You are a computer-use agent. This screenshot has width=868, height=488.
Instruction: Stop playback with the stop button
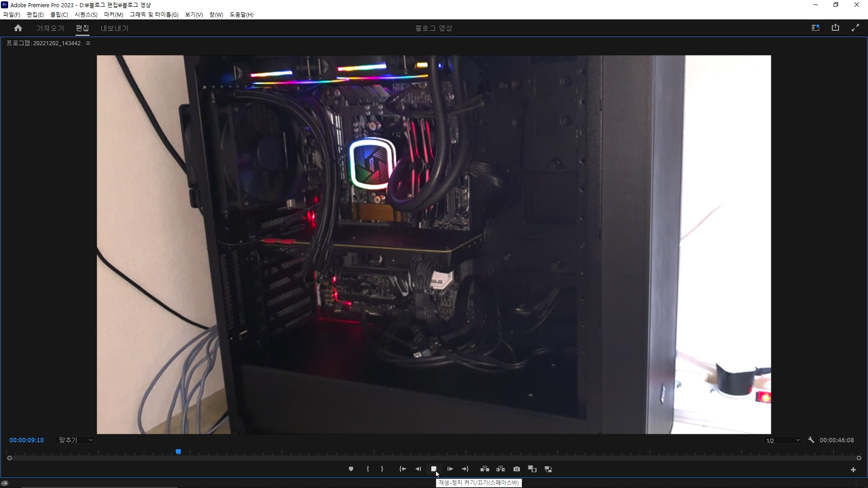click(x=434, y=469)
